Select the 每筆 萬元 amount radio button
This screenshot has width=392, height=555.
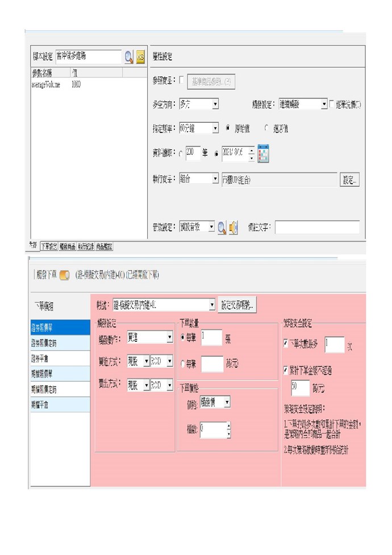[x=182, y=363]
